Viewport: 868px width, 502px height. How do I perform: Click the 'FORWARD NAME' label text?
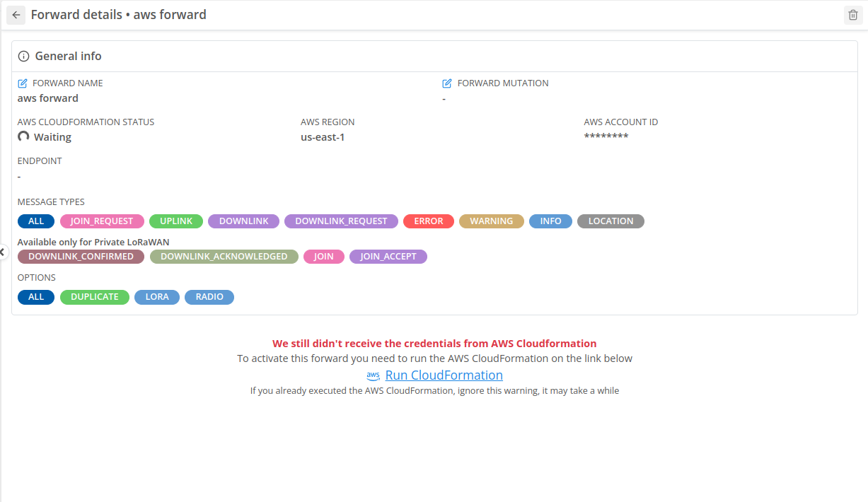[68, 83]
